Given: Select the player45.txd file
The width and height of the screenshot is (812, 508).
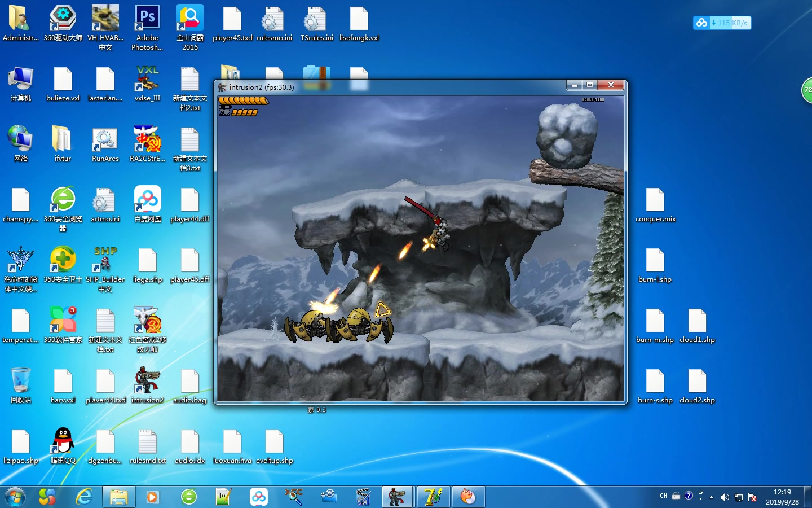Looking at the screenshot, I should coord(232,24).
